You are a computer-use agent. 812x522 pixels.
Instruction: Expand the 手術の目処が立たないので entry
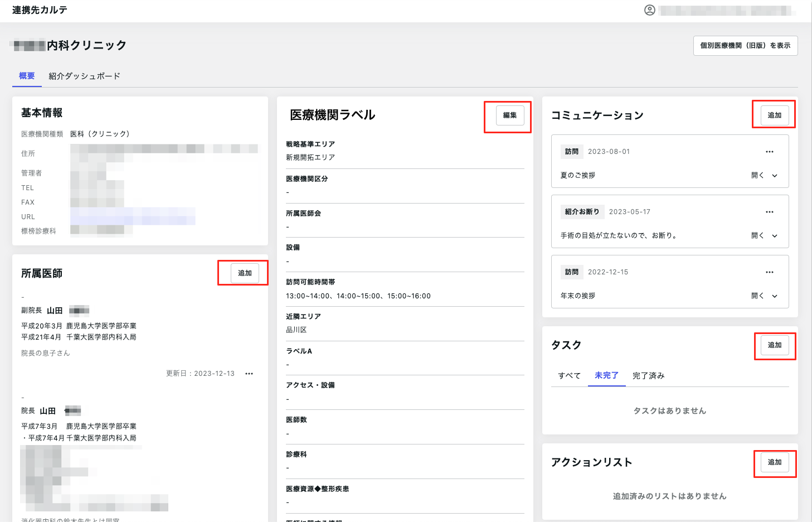(x=764, y=235)
